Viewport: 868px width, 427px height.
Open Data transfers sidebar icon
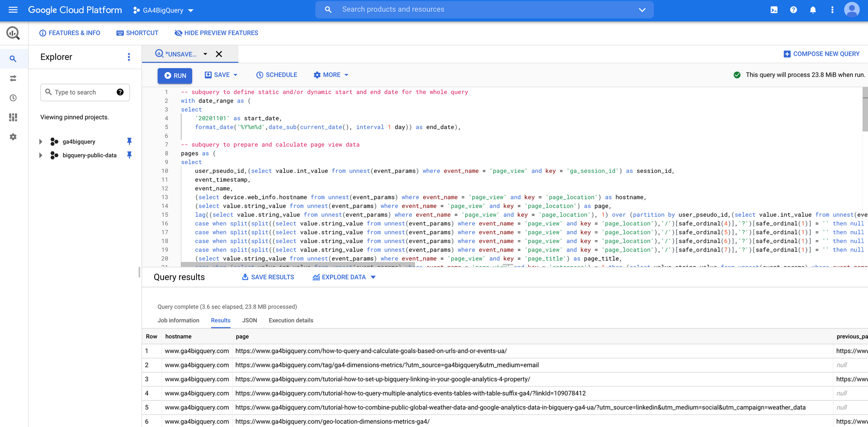click(13, 78)
